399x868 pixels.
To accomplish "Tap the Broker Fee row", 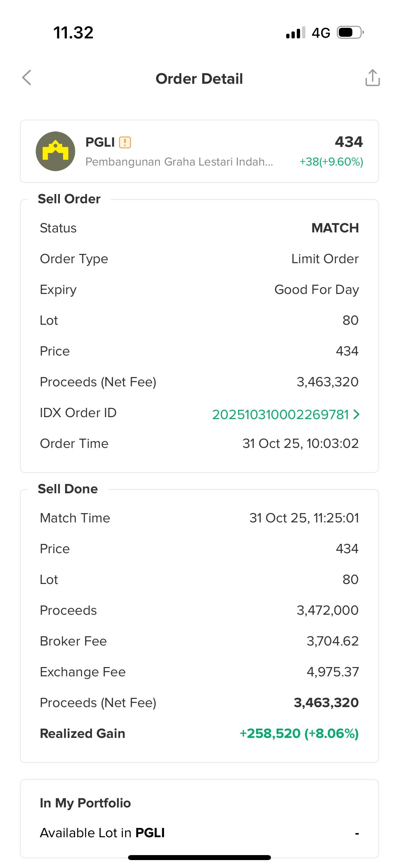I will point(199,641).
